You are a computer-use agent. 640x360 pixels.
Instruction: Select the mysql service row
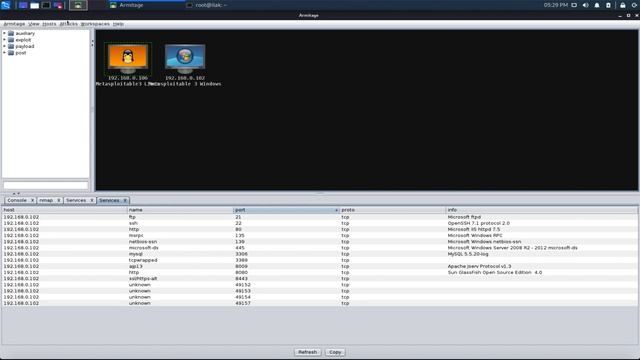(x=319, y=254)
